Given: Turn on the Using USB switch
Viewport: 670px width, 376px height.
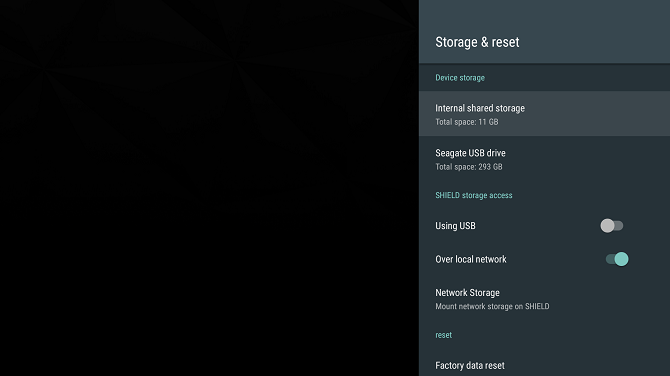Looking at the screenshot, I should (x=611, y=225).
